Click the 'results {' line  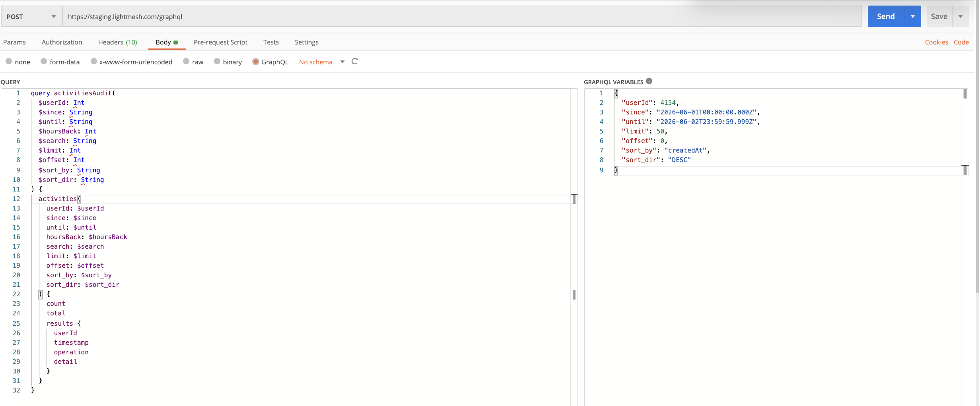click(x=64, y=323)
